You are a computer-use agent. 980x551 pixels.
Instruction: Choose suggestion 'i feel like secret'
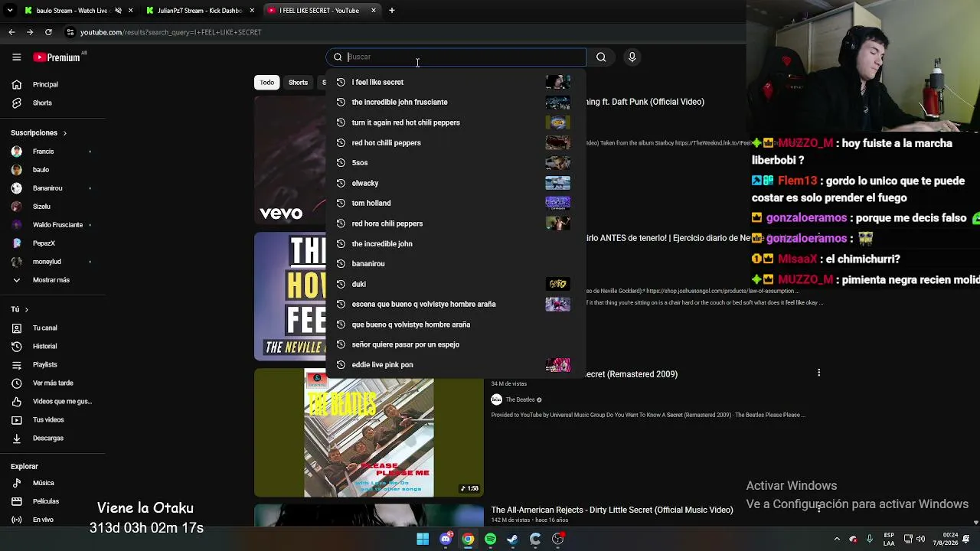tap(456, 82)
